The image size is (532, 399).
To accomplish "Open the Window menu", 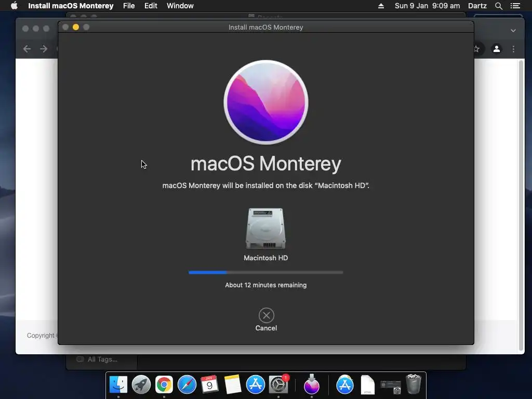I will (180, 6).
